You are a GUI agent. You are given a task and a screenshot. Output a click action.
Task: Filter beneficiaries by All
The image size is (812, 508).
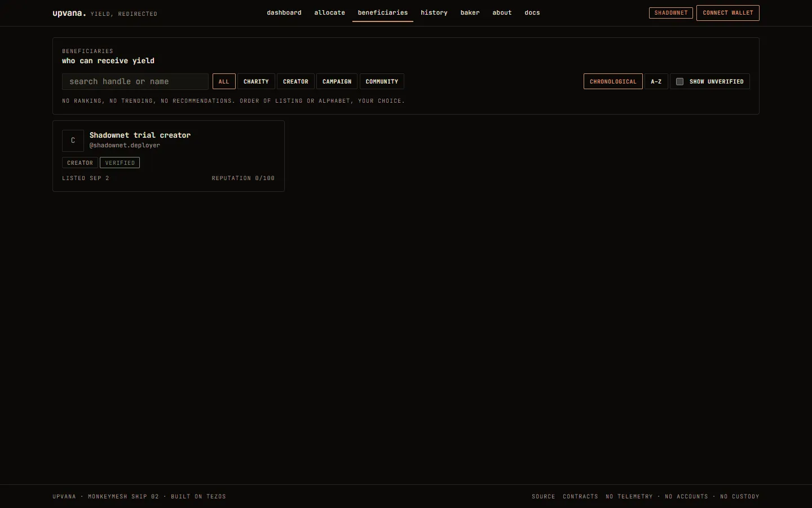tap(224, 81)
